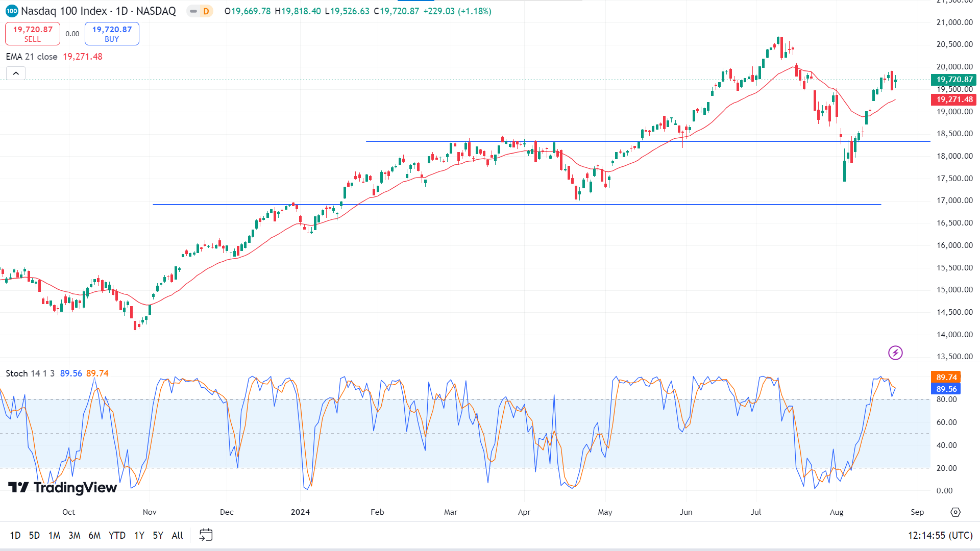Click the 20.00 stochastic scale label
This screenshot has height=551, width=980.
tap(946, 468)
